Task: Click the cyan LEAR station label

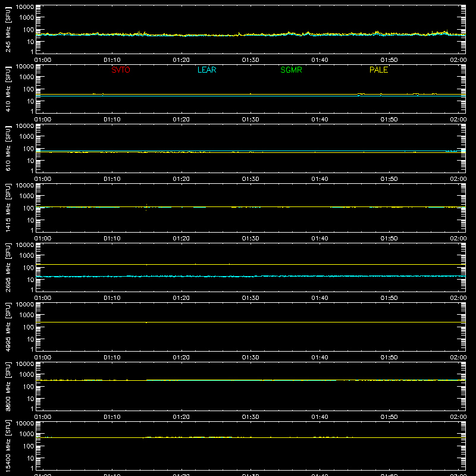Action: (206, 70)
